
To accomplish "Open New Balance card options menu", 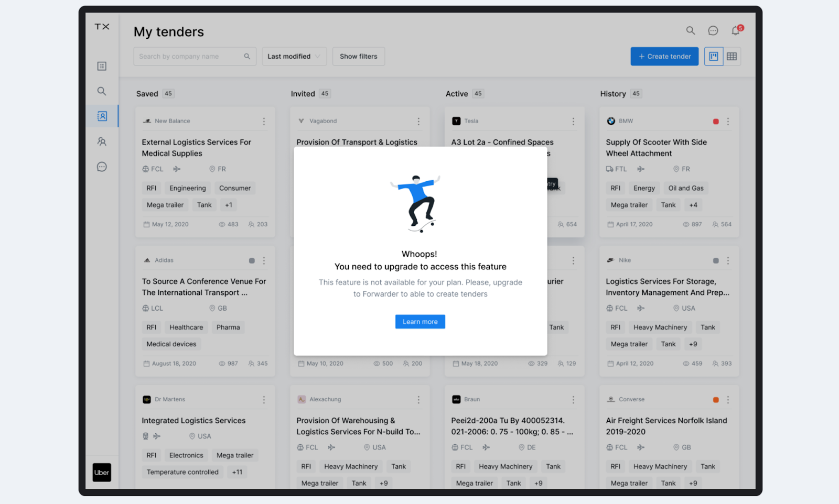I will [x=264, y=122].
